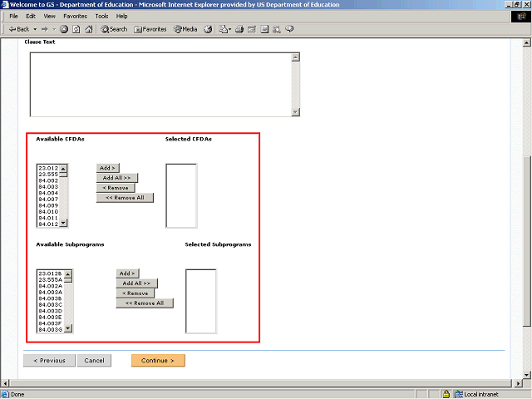This screenshot has width=532, height=399.
Task: Open the Tools menu
Action: pyautogui.click(x=101, y=16)
